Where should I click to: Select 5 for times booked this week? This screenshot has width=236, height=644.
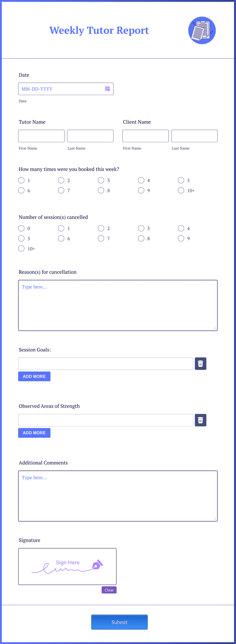(181, 180)
